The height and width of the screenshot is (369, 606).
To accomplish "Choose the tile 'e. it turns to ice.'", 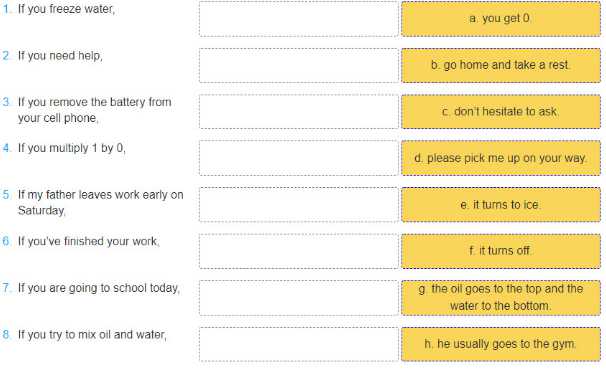I will pyautogui.click(x=501, y=205).
